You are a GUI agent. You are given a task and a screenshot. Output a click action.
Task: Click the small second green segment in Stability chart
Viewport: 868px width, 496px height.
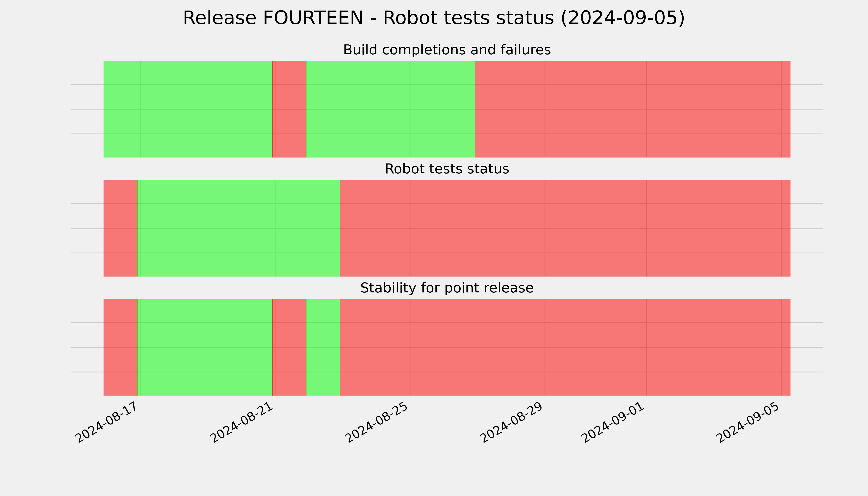323,347
